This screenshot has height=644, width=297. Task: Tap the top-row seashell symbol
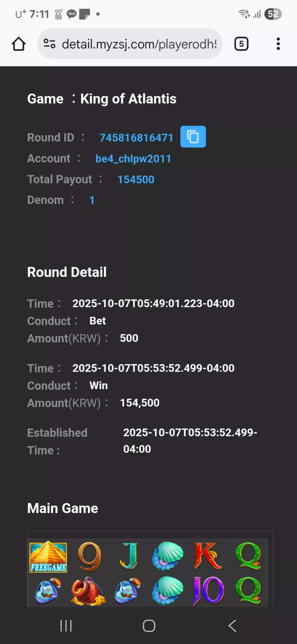pos(168,556)
